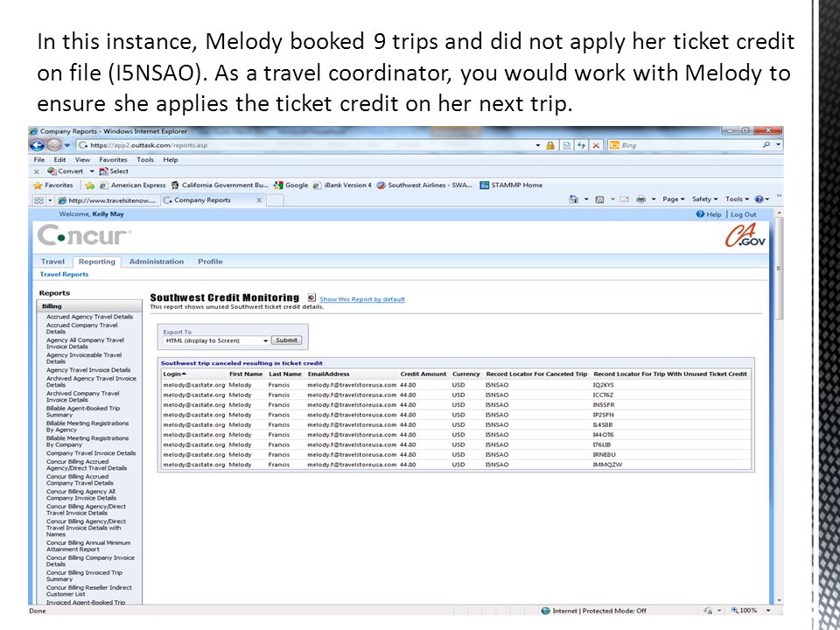The height and width of the screenshot is (630, 840).
Task: Click the Credit Amount column header
Action: tap(423, 374)
